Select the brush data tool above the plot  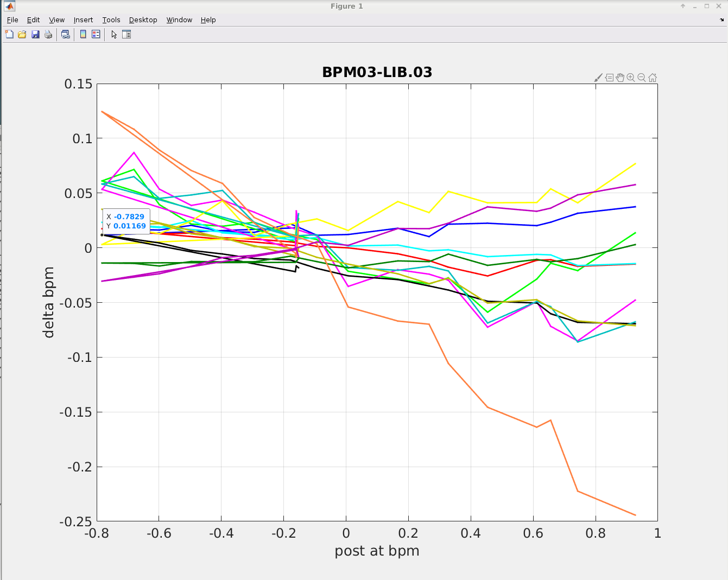[598, 78]
